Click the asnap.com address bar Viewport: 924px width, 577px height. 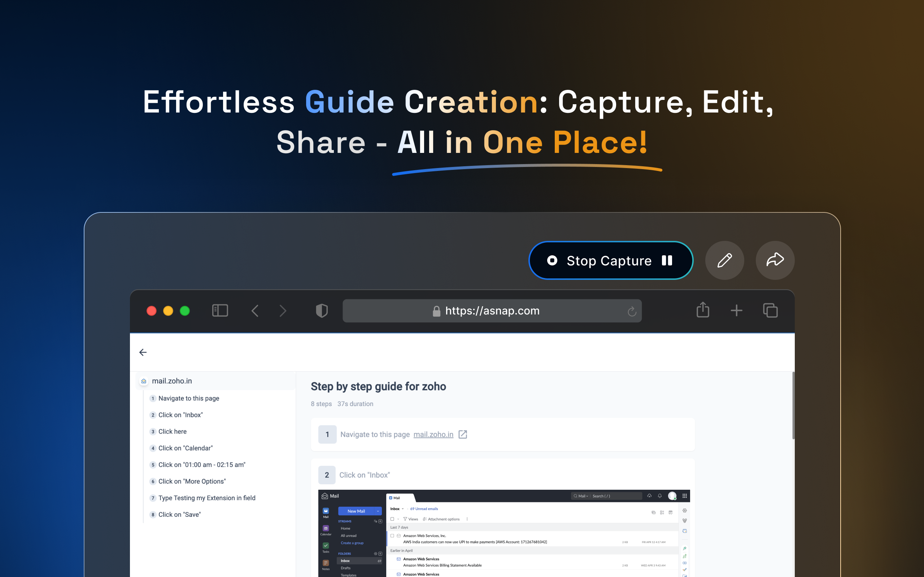coord(492,310)
